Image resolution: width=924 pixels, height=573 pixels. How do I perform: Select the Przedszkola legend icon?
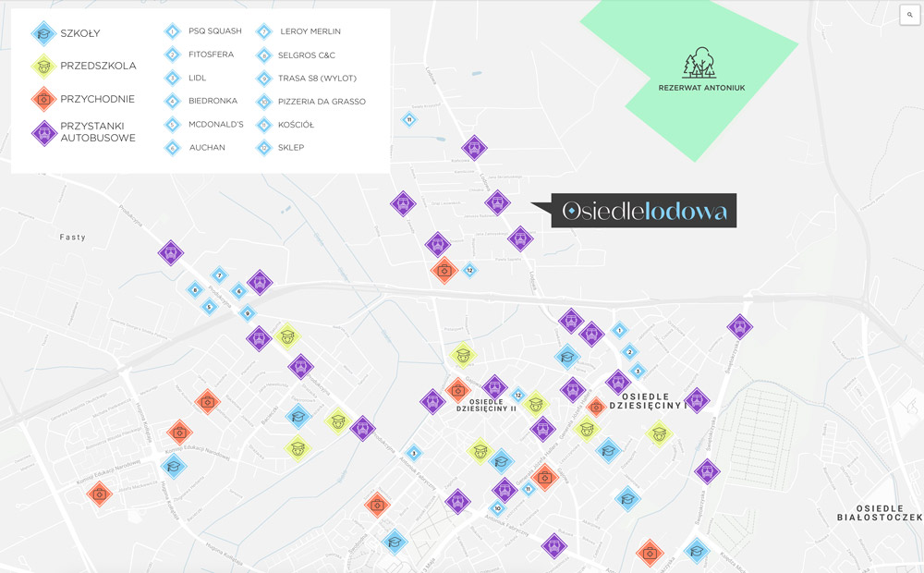pyautogui.click(x=43, y=66)
